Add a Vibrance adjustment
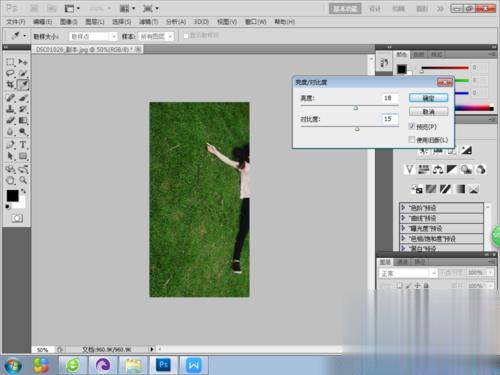 410,170
